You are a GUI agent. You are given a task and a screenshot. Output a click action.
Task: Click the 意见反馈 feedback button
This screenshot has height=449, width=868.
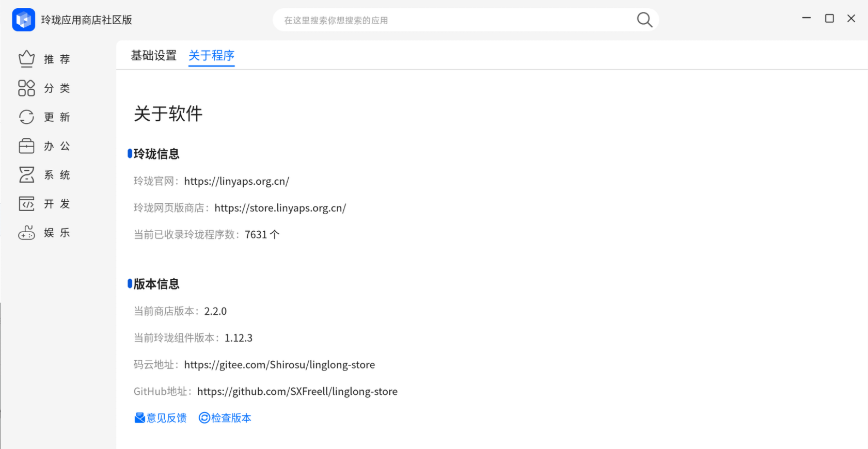click(160, 418)
